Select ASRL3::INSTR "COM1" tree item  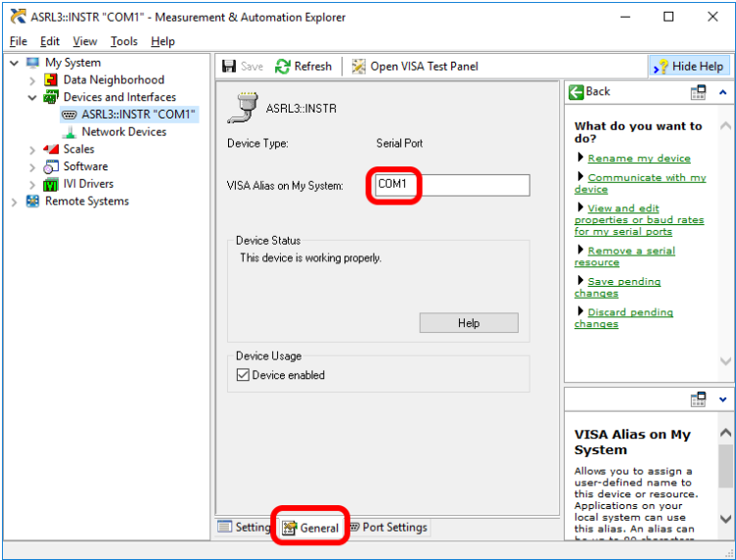(137, 115)
